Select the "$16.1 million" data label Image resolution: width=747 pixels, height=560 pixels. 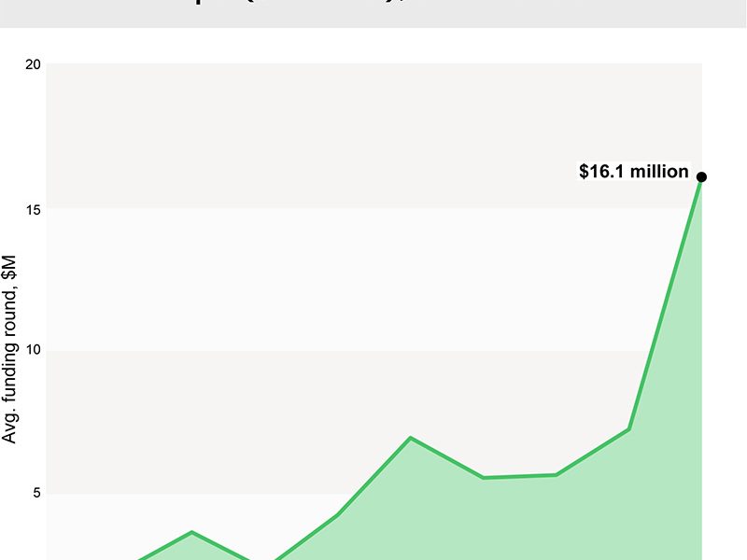click(634, 172)
